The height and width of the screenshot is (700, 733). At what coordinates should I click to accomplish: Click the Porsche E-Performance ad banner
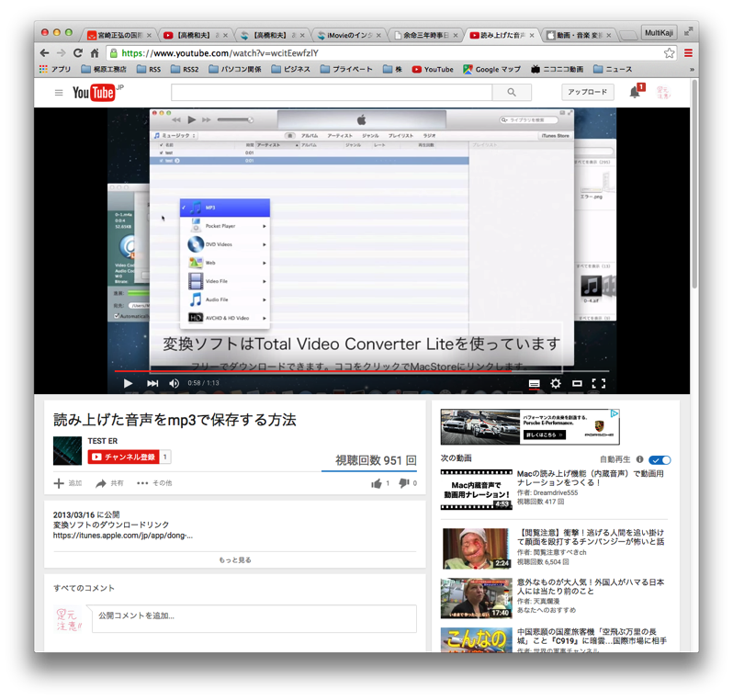pyautogui.click(x=530, y=426)
